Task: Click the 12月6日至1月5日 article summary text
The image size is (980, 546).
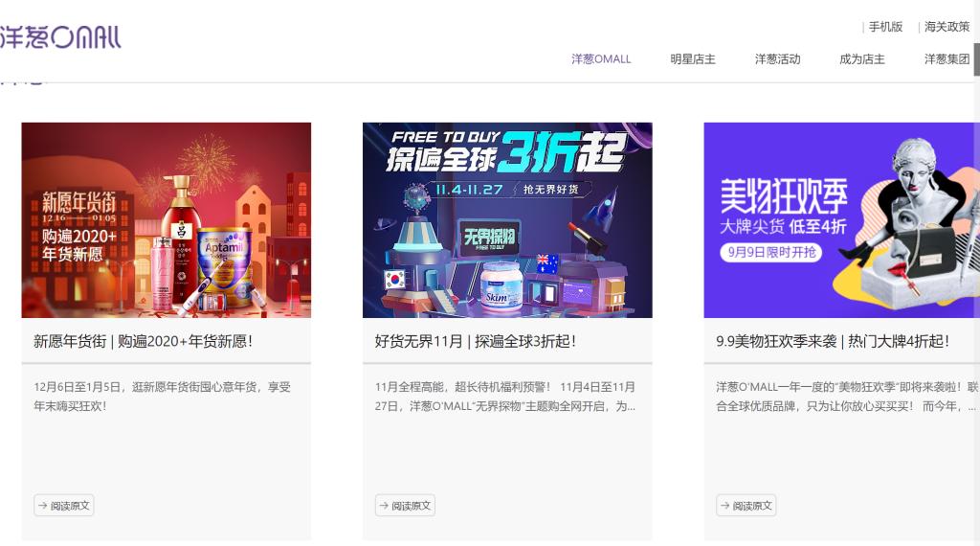Action: click(x=162, y=397)
